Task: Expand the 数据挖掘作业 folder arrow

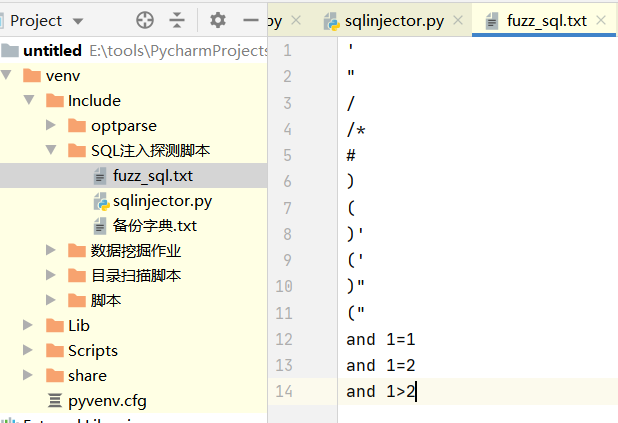Action: (51, 250)
